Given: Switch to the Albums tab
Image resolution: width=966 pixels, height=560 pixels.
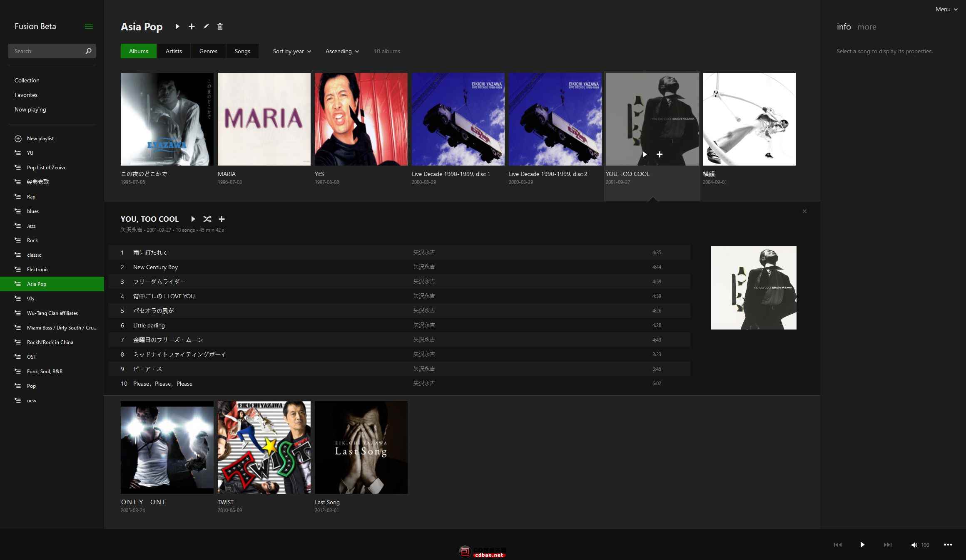Looking at the screenshot, I should point(139,51).
